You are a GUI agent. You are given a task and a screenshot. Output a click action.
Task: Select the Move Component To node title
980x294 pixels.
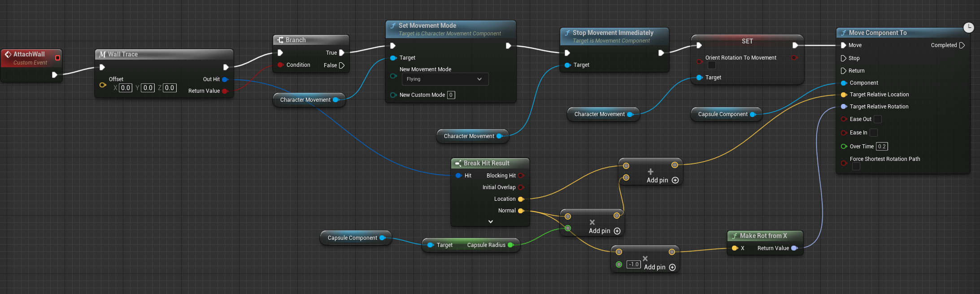click(877, 33)
